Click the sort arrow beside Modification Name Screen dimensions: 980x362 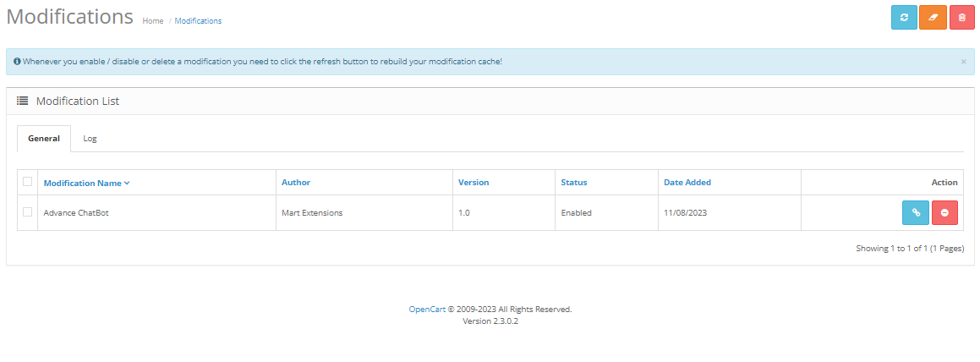pyautogui.click(x=127, y=184)
